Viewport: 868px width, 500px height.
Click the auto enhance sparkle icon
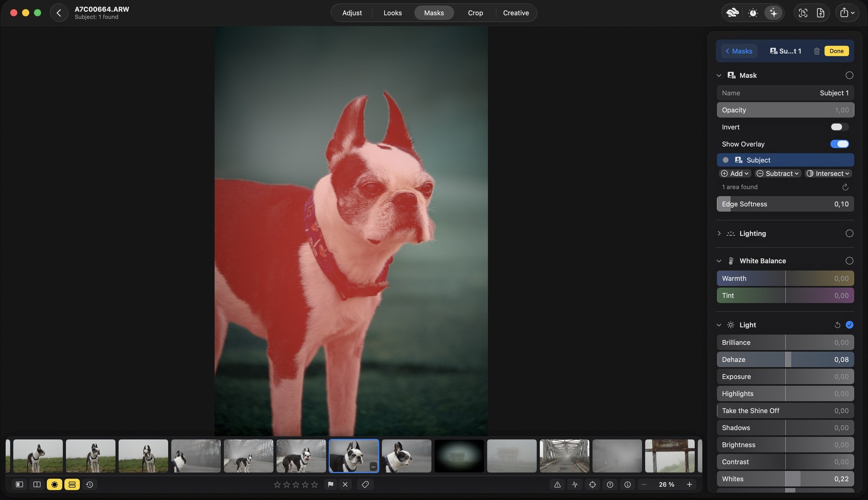pos(773,13)
